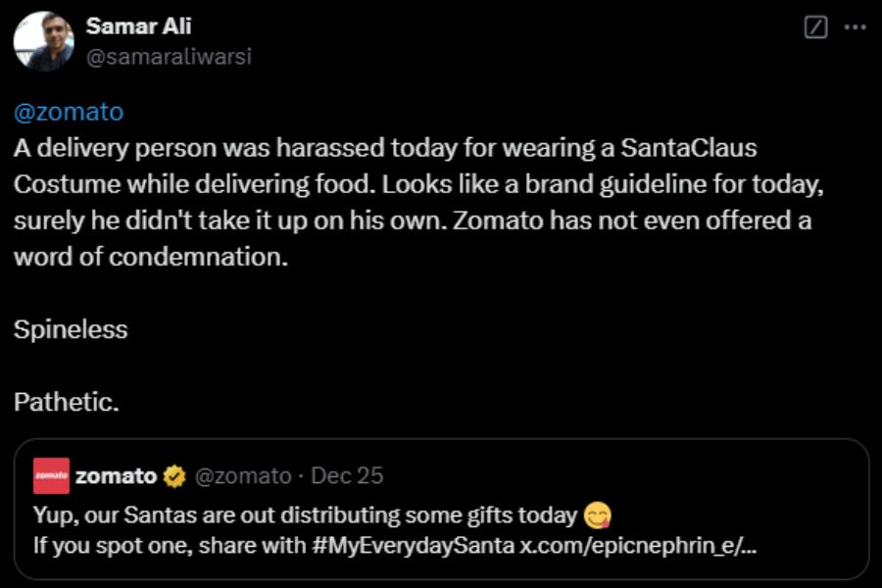The image size is (882, 588).
Task: Click the Grok slash-square icon
Action: point(814,27)
